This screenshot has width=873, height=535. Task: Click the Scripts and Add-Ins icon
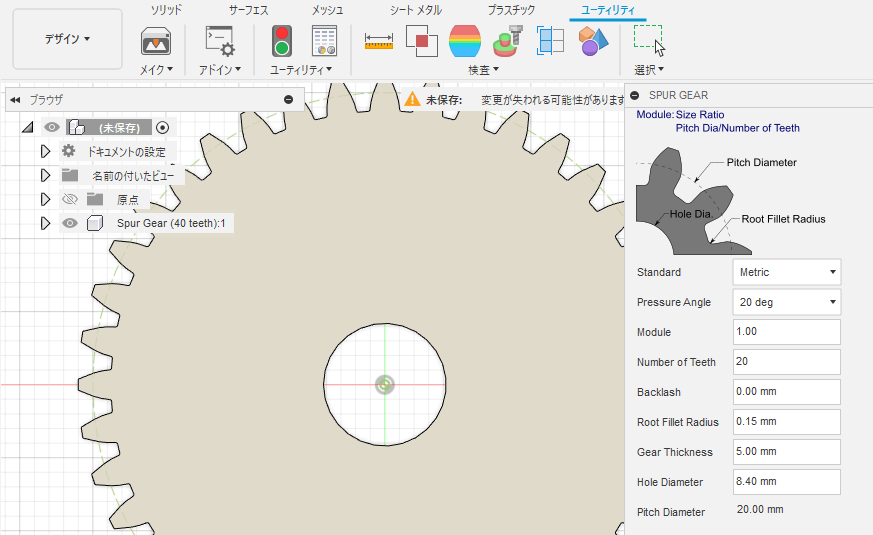tap(220, 41)
